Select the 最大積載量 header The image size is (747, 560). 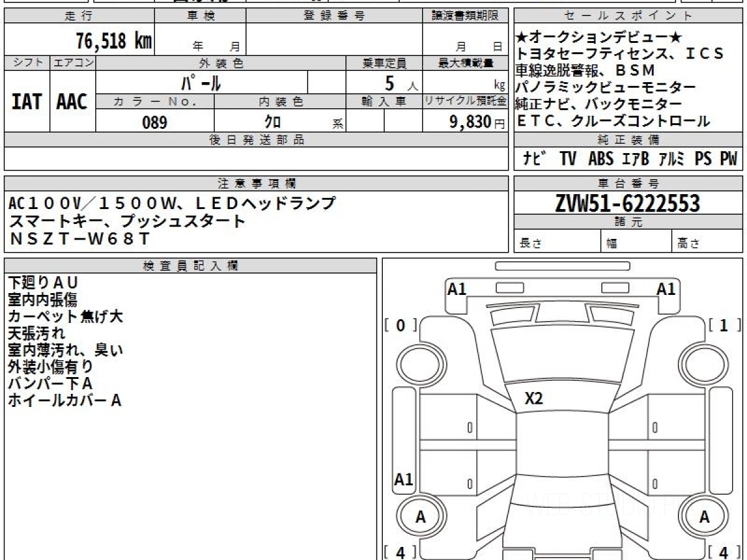click(465, 63)
